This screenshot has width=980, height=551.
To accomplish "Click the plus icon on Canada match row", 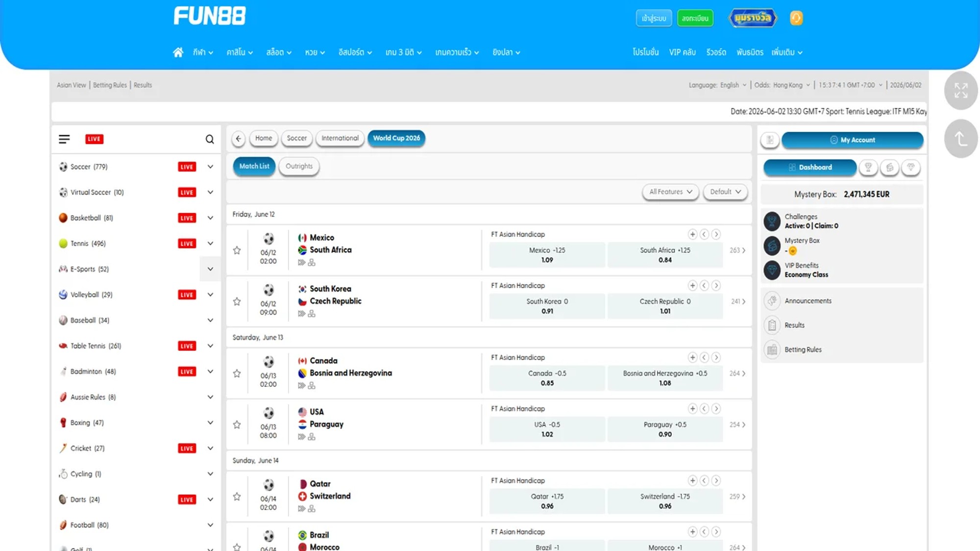I will click(x=692, y=358).
